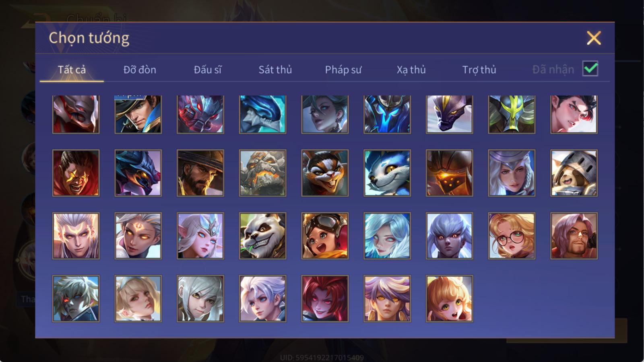Viewport: 644px width, 362px height.
Task: Select the raccoon-cat hero with orange fur
Action: pyautogui.click(x=325, y=173)
